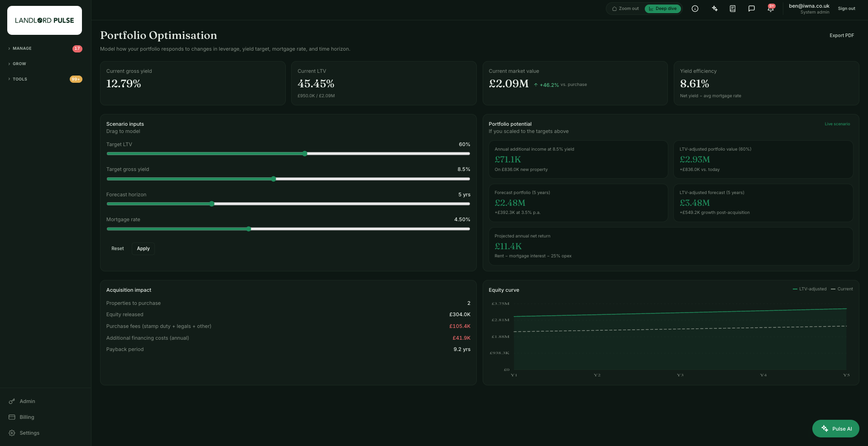
Task: Click the Apply button
Action: pos(143,249)
